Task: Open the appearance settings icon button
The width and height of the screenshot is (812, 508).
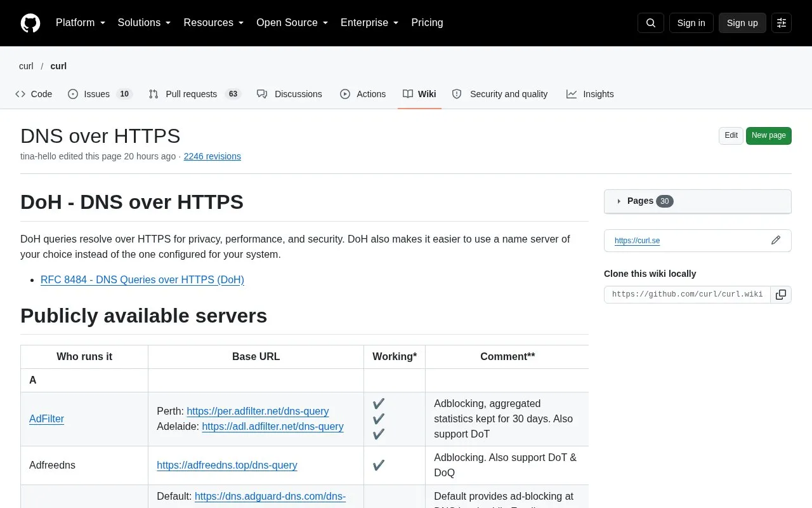Action: click(x=782, y=23)
